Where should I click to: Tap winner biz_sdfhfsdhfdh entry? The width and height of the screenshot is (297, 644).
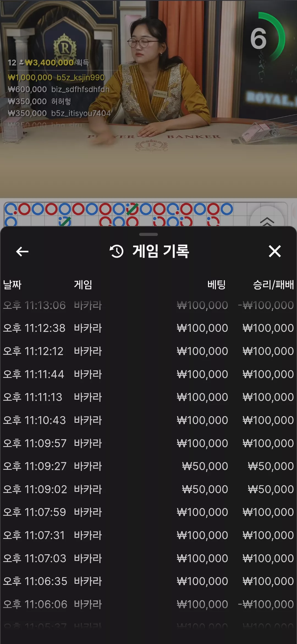pyautogui.click(x=59, y=89)
